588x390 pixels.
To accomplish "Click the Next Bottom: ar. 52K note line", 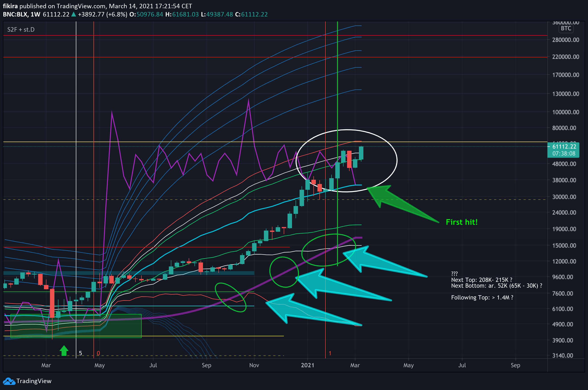I will [497, 286].
